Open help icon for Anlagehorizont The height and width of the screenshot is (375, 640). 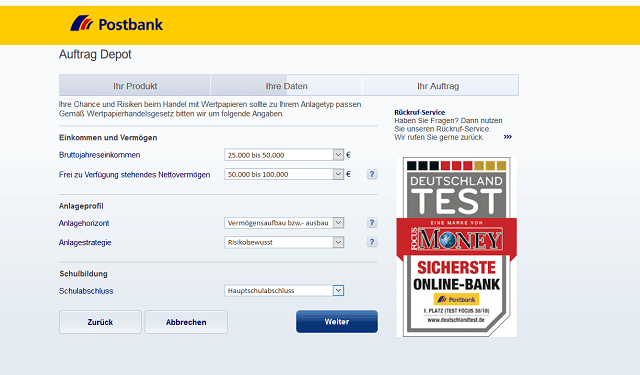coord(372,223)
